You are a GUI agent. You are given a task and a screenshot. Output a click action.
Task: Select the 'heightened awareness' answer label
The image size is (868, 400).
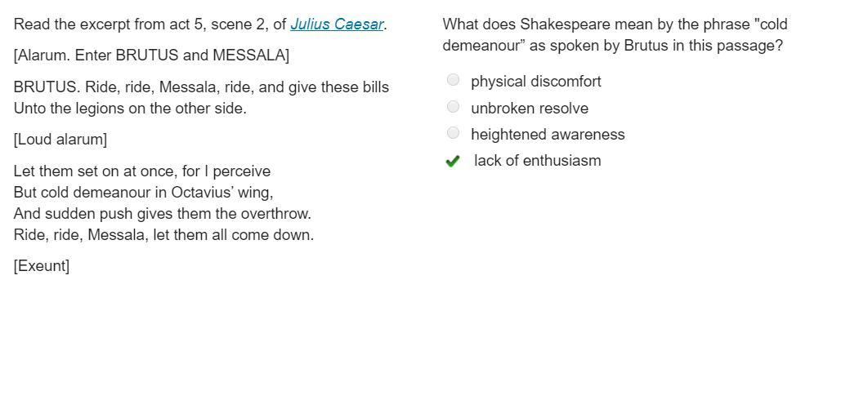coord(548,135)
